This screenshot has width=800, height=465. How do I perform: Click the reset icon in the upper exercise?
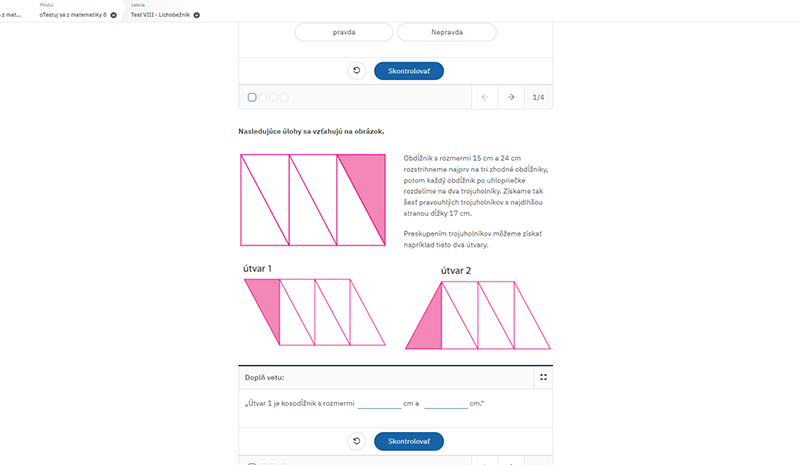(x=357, y=70)
